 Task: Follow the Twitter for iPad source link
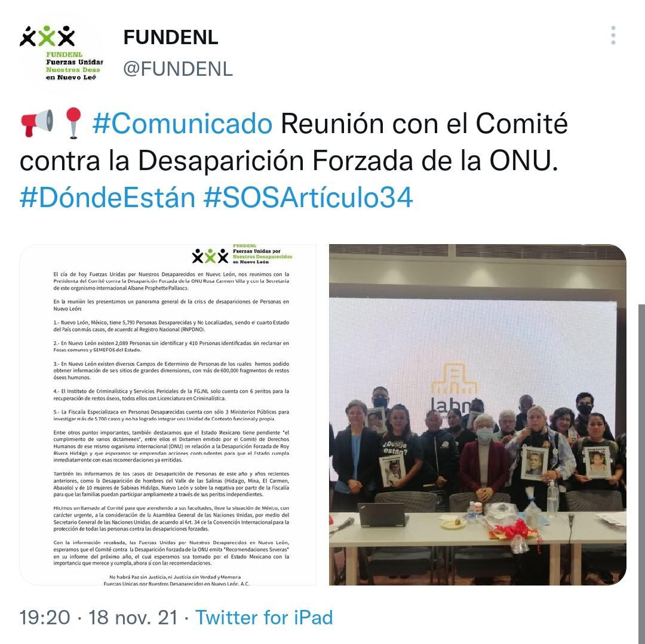[x=264, y=617]
